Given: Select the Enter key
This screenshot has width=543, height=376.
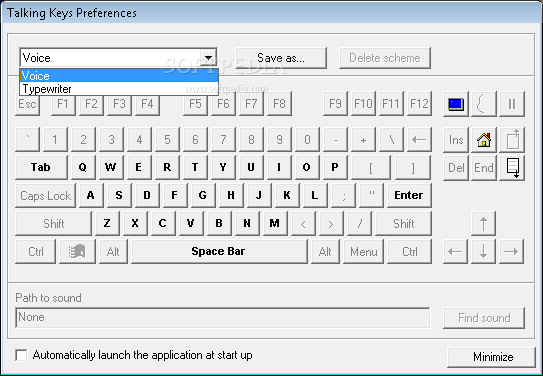Looking at the screenshot, I should [x=409, y=196].
